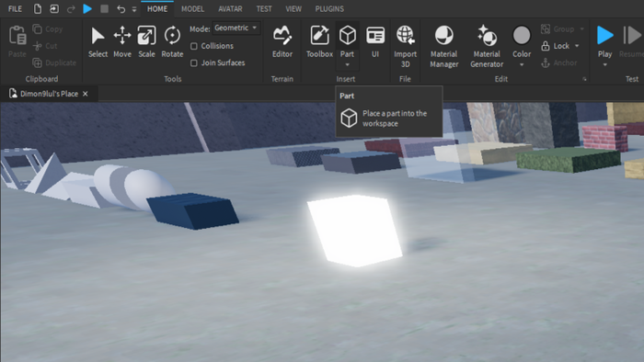
Task: Choose the Scale tool
Action: click(146, 41)
